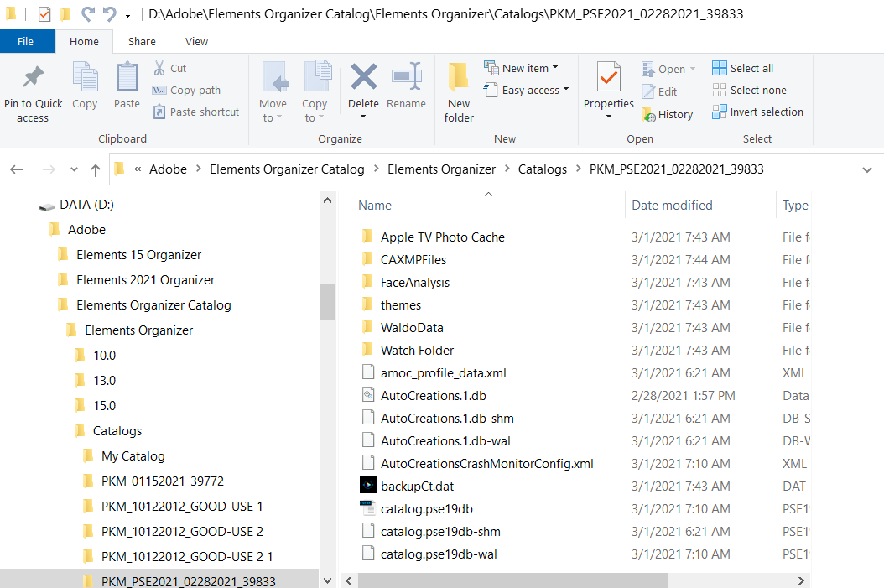Switch to the View ribbon tab
Image resolution: width=884 pixels, height=588 pixels.
196,41
